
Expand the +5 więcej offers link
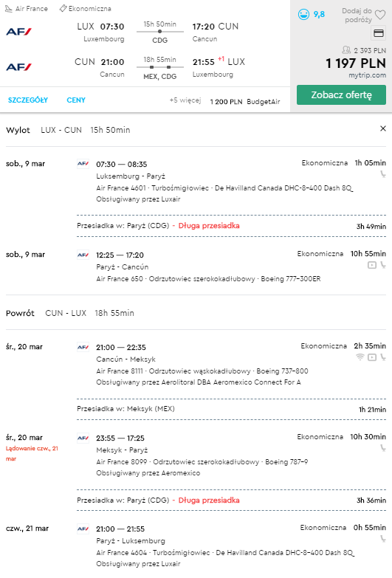[x=185, y=100]
